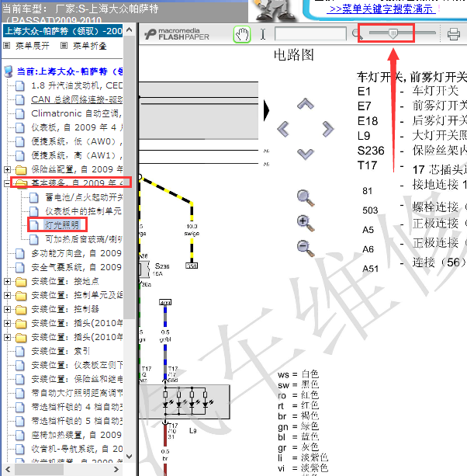This screenshot has height=476, width=467.
Task: Open 带选档杆锁的 5 档自动 item
Action: (77, 421)
